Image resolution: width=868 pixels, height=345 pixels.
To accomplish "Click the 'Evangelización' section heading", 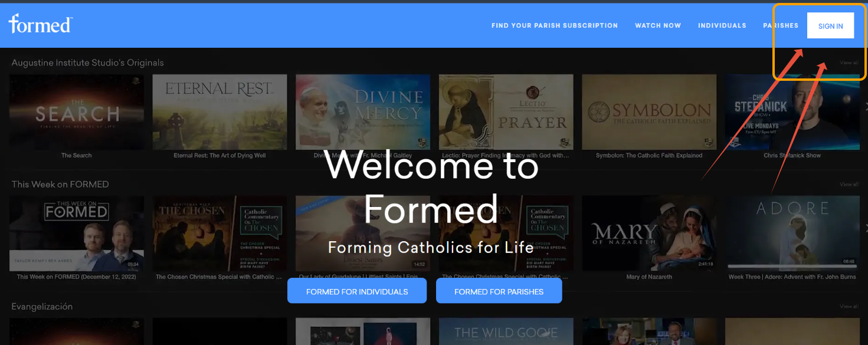I will 42,307.
